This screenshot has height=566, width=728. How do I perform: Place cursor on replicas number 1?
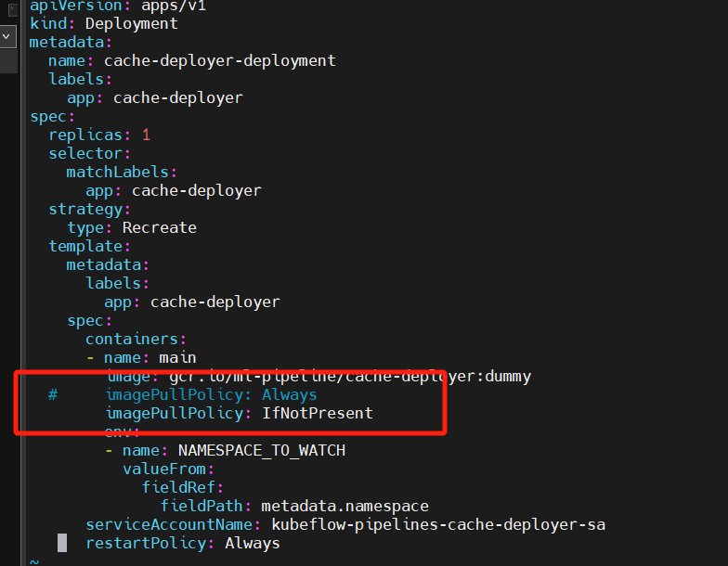[147, 135]
